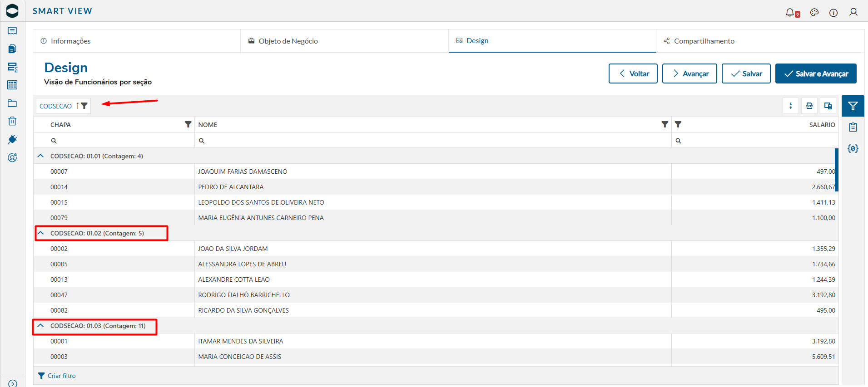
Task: Open the folder icon in left sidebar
Action: [x=12, y=103]
